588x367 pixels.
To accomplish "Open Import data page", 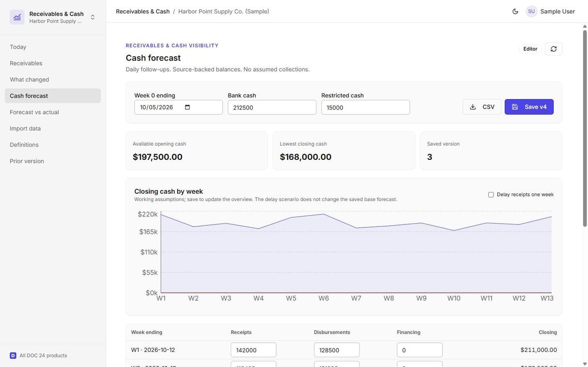I will tap(53, 129).
